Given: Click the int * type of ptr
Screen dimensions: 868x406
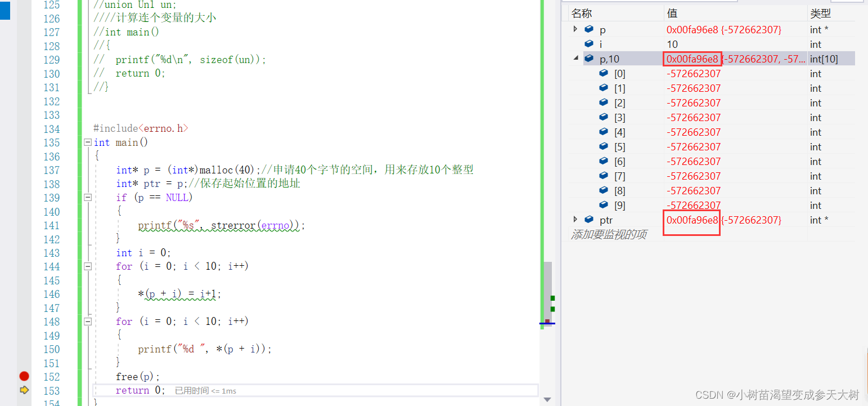Looking at the screenshot, I should (x=819, y=220).
